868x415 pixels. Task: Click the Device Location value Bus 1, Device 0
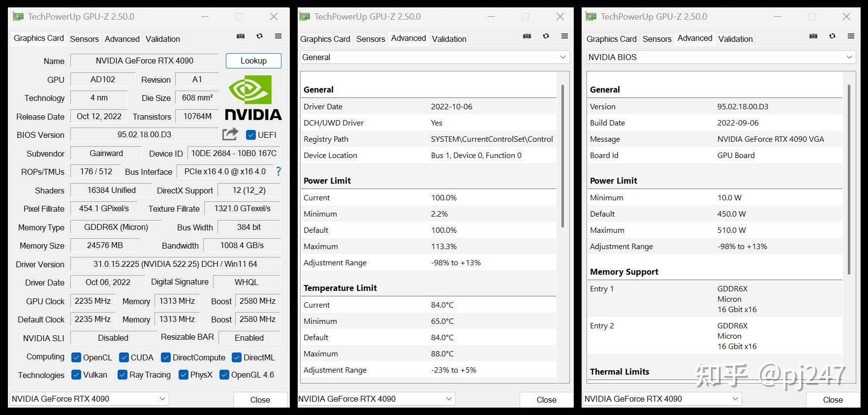476,156
